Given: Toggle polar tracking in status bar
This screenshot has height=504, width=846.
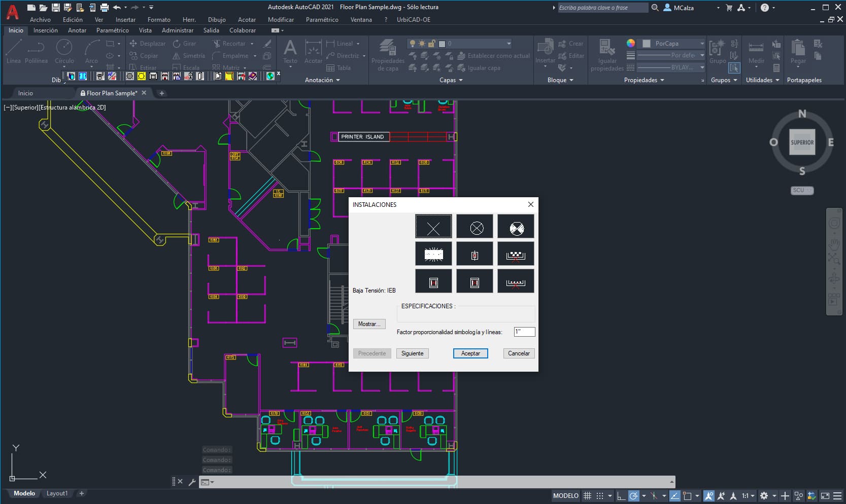Looking at the screenshot, I should pyautogui.click(x=634, y=495).
